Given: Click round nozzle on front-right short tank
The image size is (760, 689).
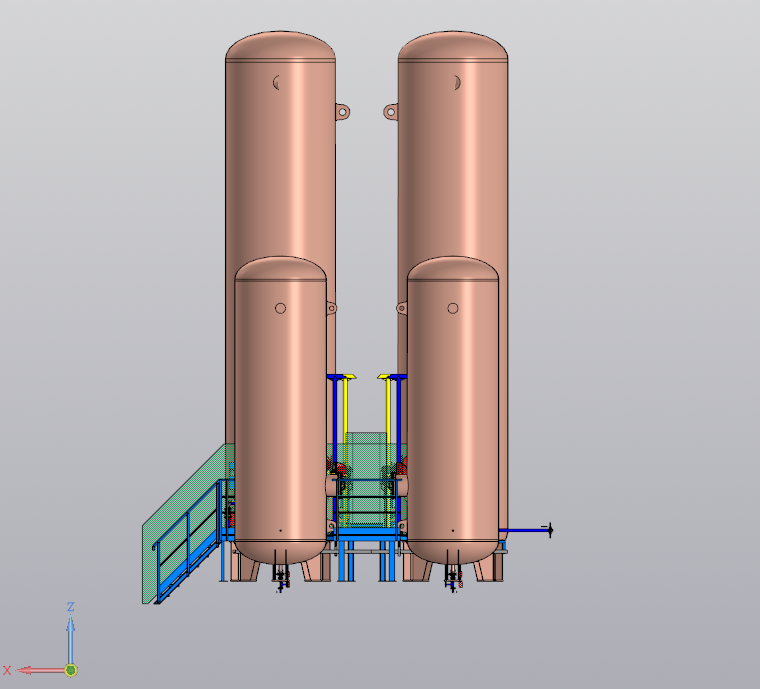Looking at the screenshot, I should [453, 308].
